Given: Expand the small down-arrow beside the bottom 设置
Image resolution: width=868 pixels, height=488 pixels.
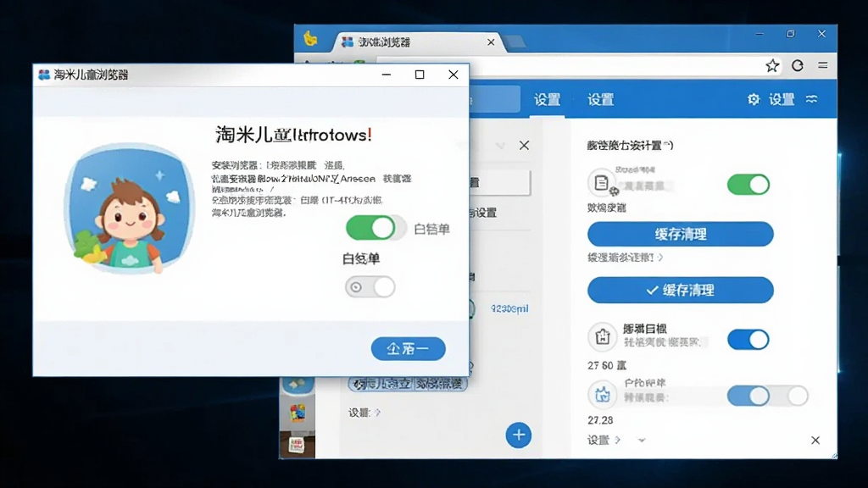Looking at the screenshot, I should [641, 441].
